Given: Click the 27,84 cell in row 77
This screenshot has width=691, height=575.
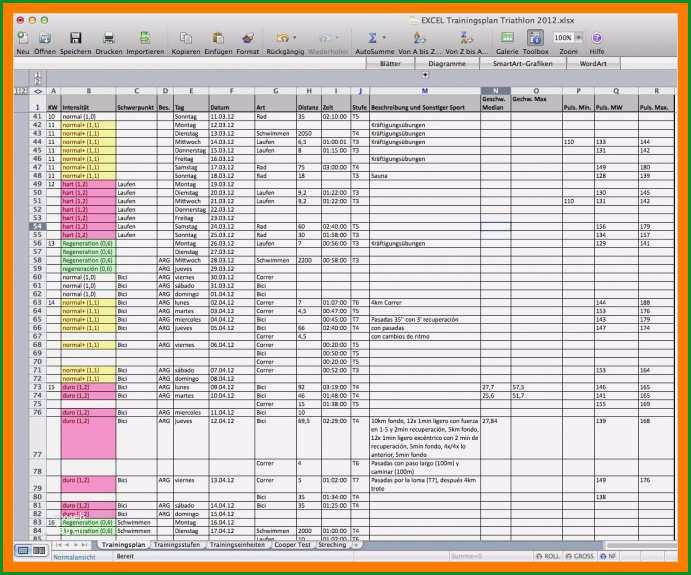Looking at the screenshot, I should [x=495, y=438].
